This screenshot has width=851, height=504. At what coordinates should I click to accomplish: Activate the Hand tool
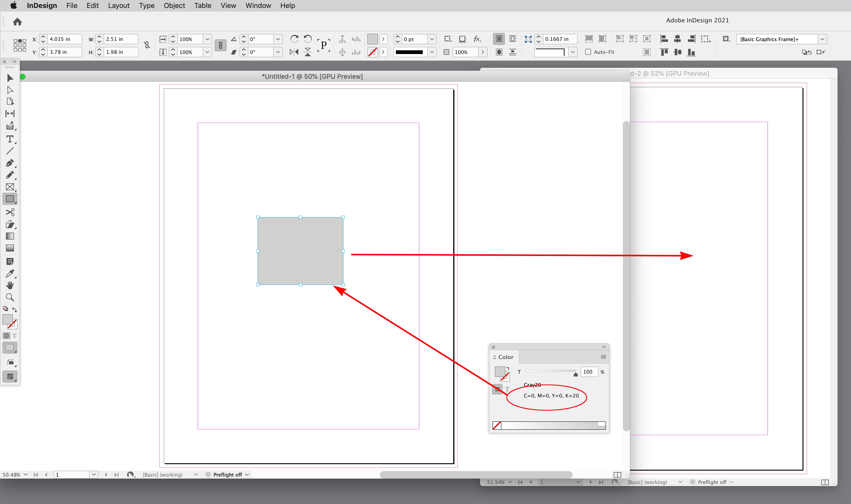10,285
